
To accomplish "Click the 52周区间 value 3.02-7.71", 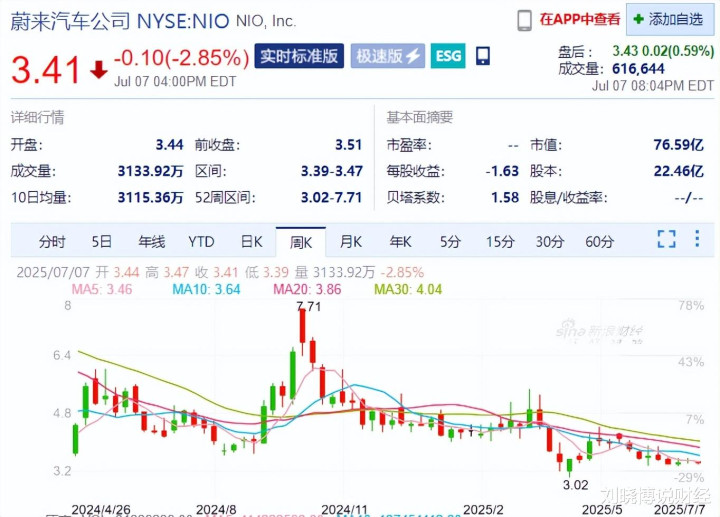I will point(332,197).
